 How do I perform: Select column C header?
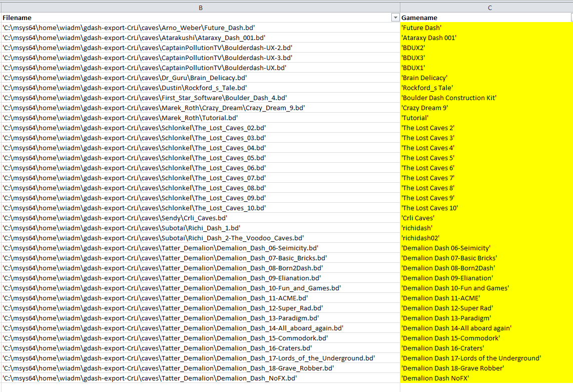coord(489,8)
